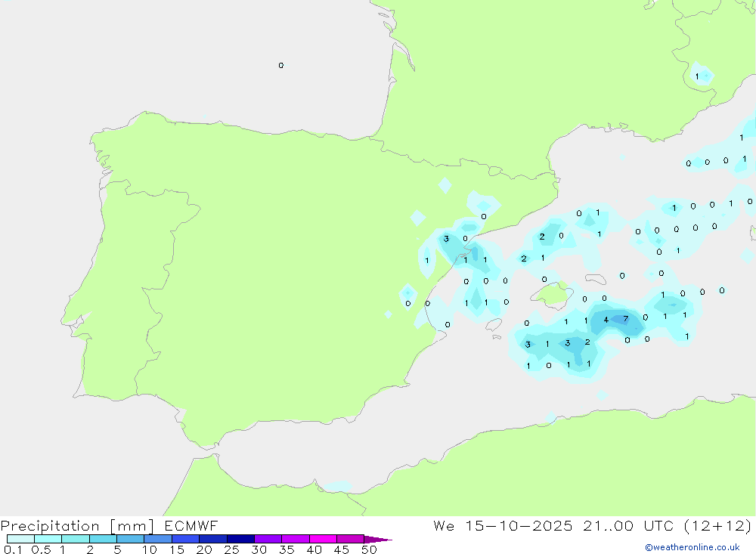Choose the 10 to 15 mm blue swatch
The image size is (756, 554).
click(158, 539)
